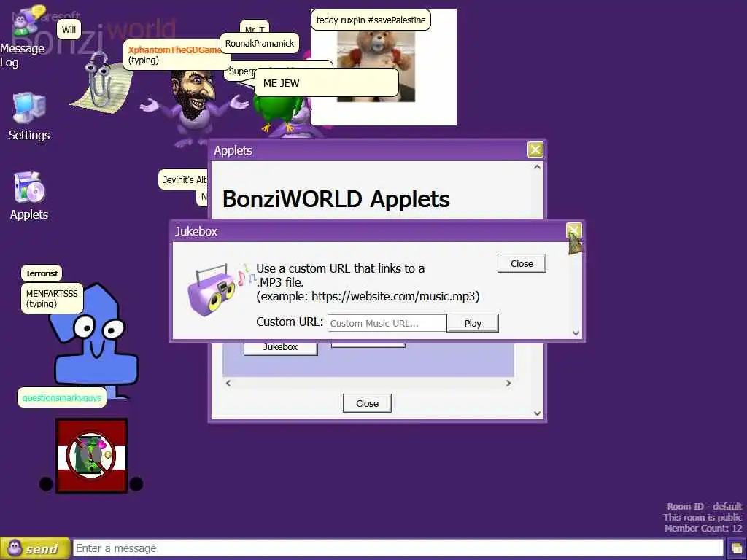Click Close button at Applets bottom

(x=367, y=403)
